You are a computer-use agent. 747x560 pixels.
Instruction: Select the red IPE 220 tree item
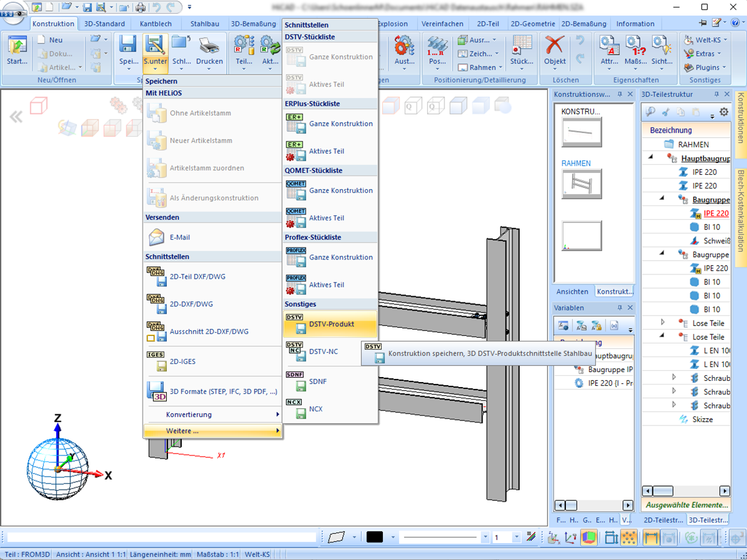(716, 213)
